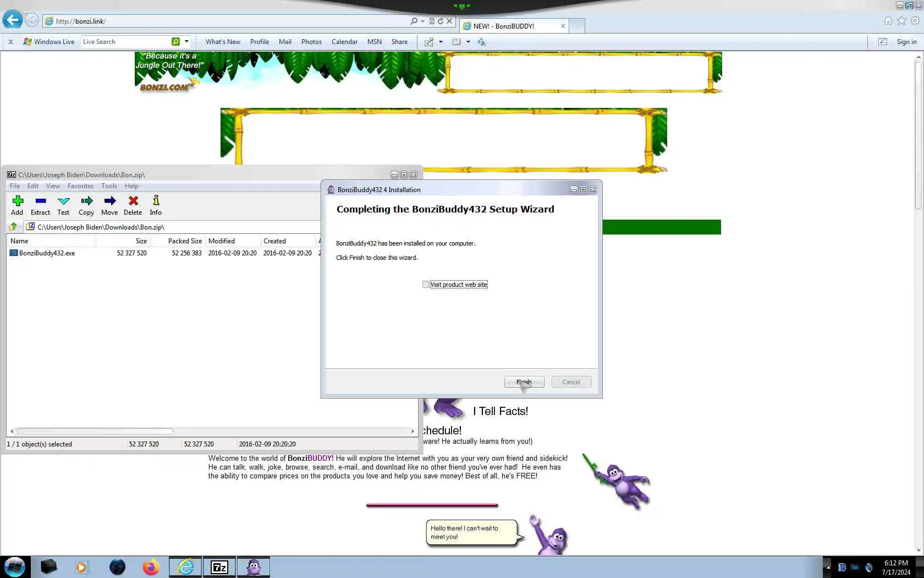Click the browser forward arrow
This screenshot has width=924, height=578.
pos(32,20)
